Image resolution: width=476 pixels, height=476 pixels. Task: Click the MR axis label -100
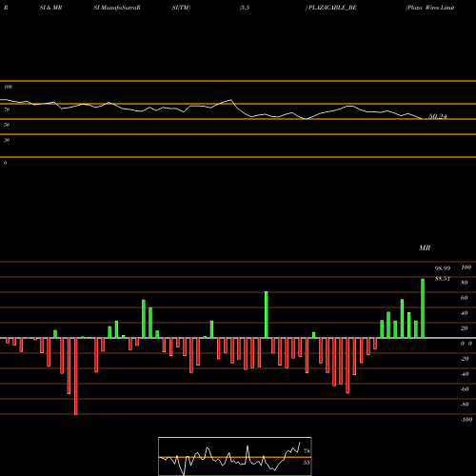(x=466, y=420)
